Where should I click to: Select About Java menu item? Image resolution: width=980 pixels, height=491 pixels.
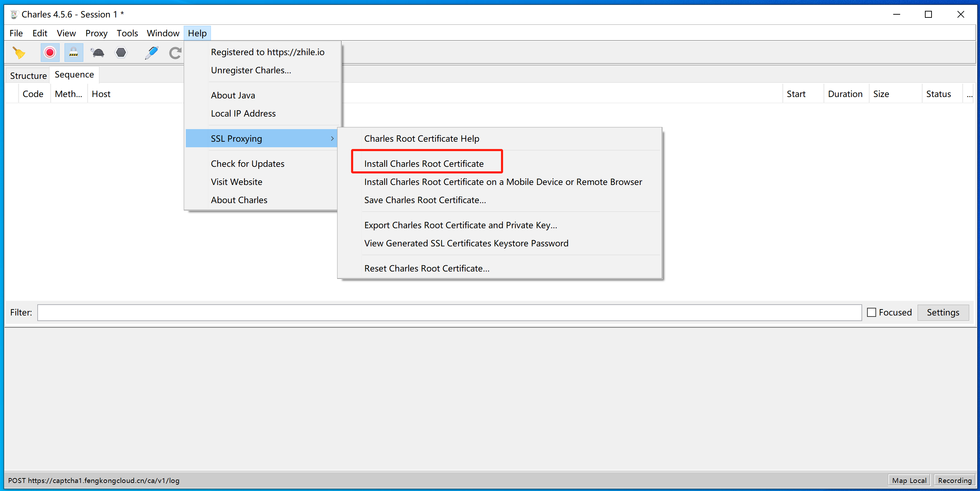coord(233,95)
